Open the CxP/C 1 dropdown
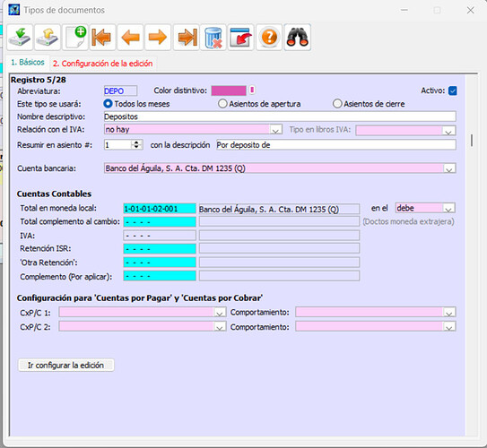Image resolution: width=487 pixels, height=448 pixels. [220, 312]
